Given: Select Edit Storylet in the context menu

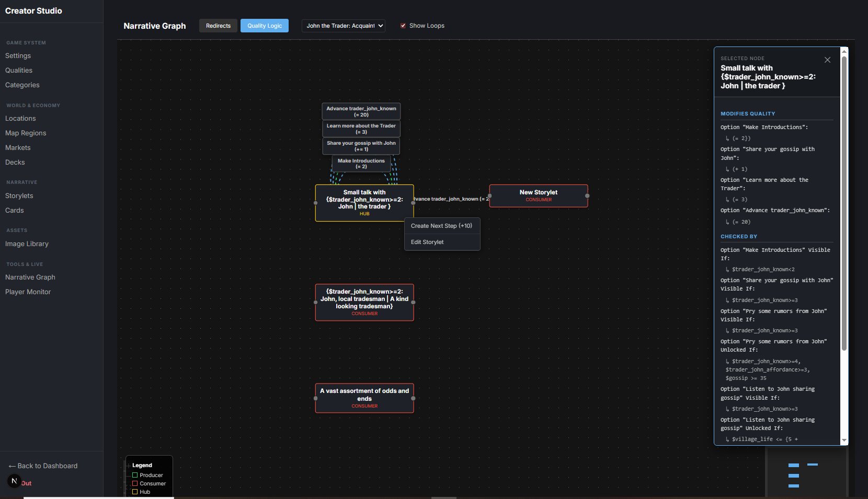Looking at the screenshot, I should 427,242.
